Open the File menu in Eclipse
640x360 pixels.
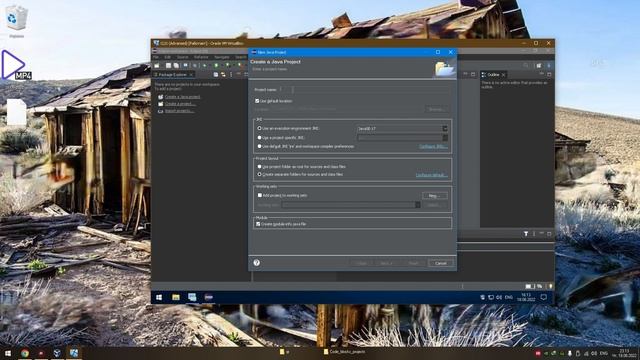pos(156,57)
